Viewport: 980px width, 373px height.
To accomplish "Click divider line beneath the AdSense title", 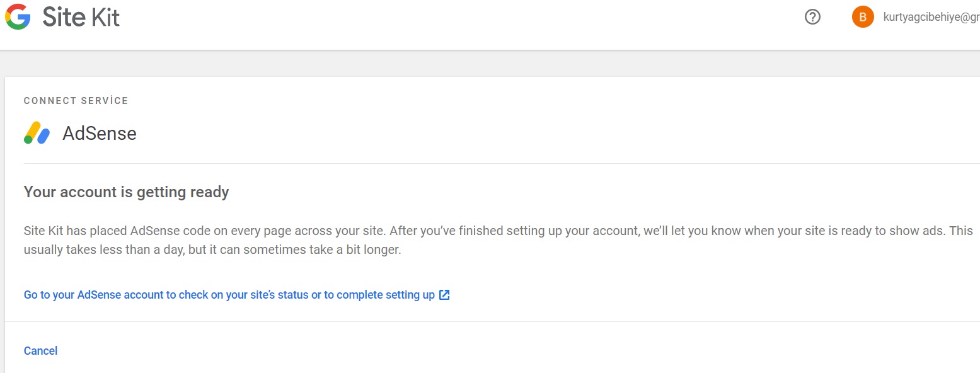I will (502, 163).
